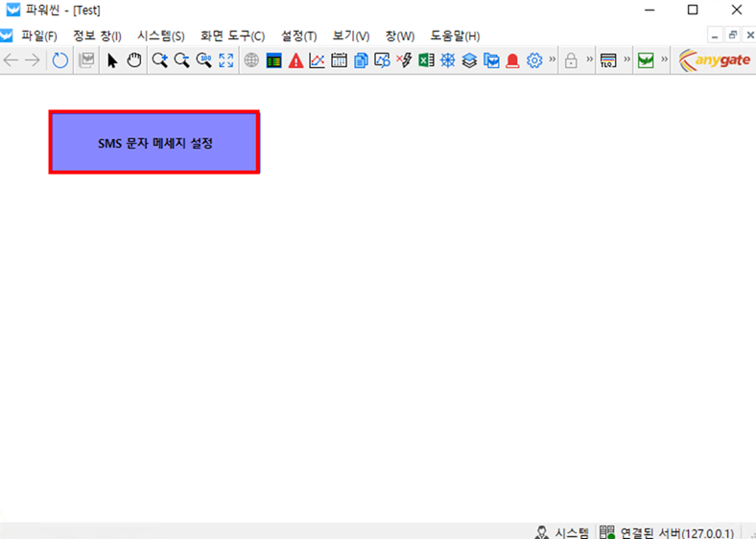Click the blue documents copy icon
The image size is (756, 539).
pos(361,60)
